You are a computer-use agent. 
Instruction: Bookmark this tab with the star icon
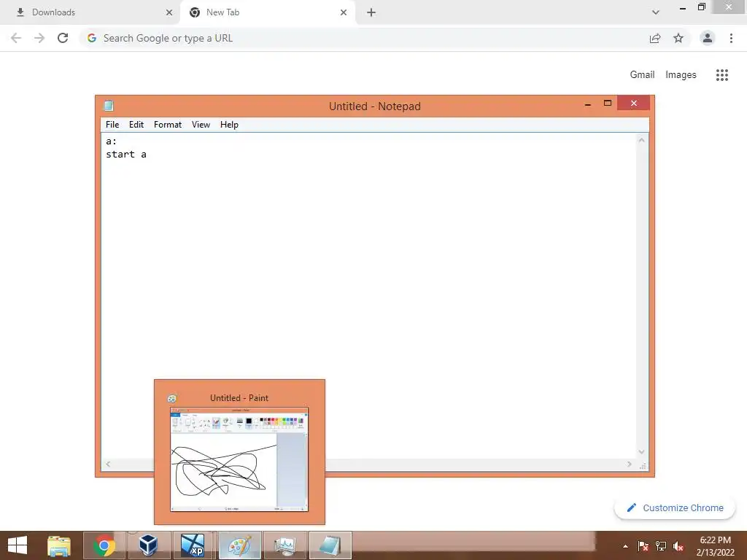(678, 38)
